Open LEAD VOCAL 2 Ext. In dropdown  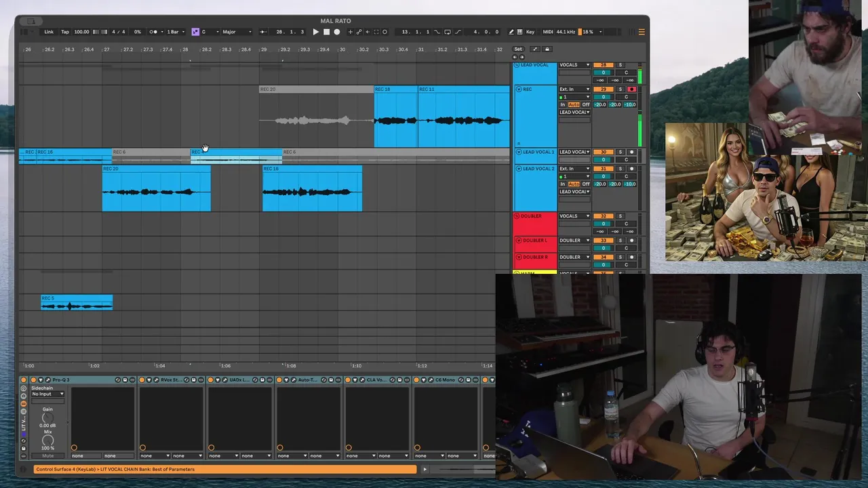click(574, 169)
